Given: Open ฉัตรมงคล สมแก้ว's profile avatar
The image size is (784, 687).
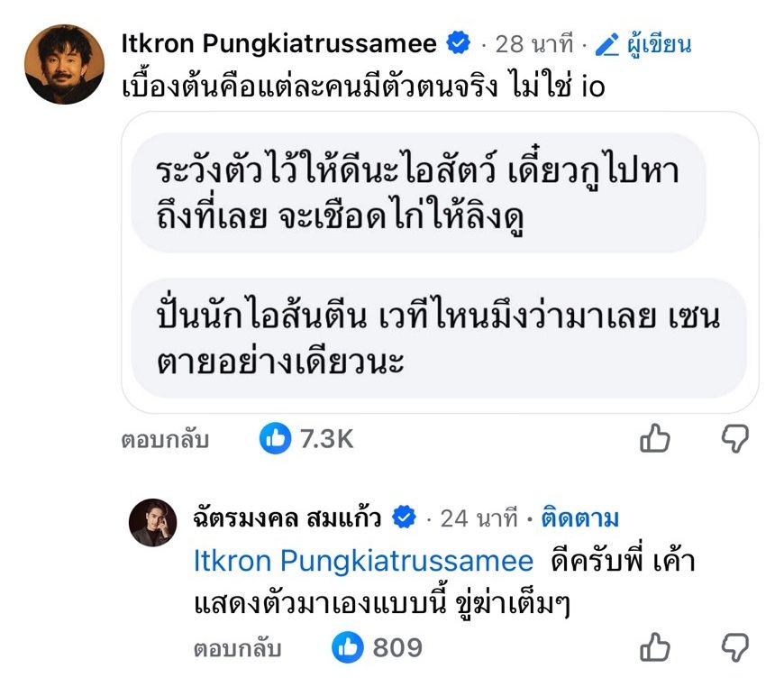Looking at the screenshot, I should (150, 523).
